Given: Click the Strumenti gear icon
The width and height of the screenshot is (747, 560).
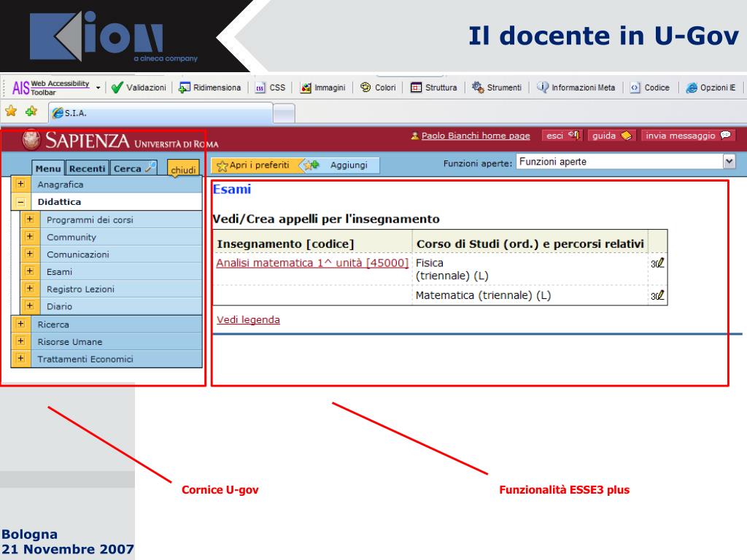Looking at the screenshot, I should 478,87.
